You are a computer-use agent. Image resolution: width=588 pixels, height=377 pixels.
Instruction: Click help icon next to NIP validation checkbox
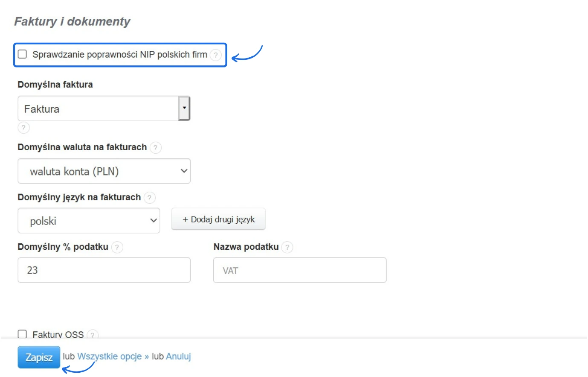click(216, 55)
